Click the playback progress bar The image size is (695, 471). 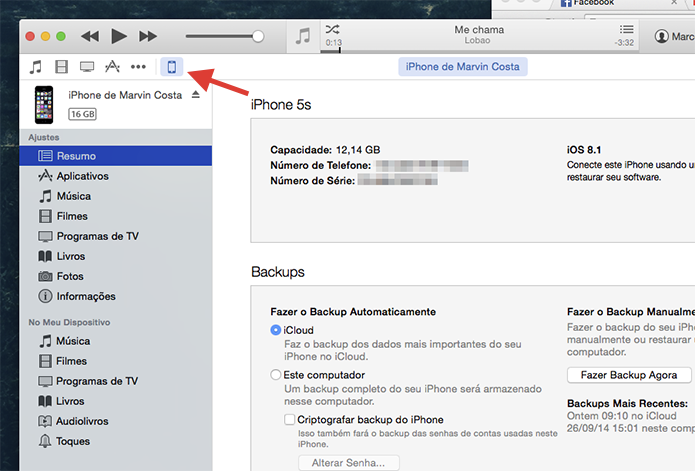(480, 51)
